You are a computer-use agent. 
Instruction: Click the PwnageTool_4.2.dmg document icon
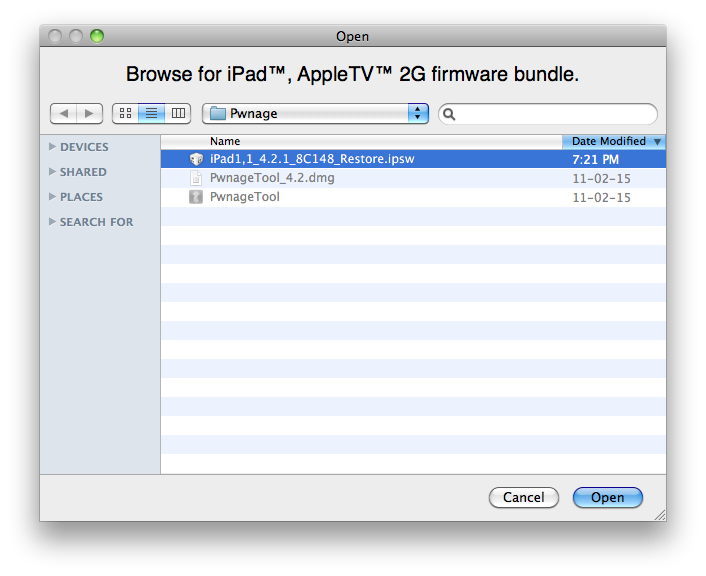tap(196, 178)
